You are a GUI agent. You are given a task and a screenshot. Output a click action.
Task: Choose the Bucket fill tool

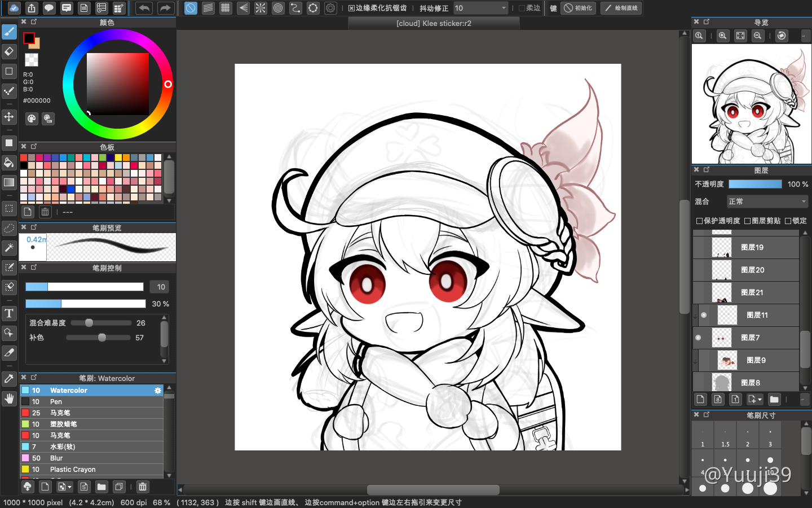tap(9, 163)
